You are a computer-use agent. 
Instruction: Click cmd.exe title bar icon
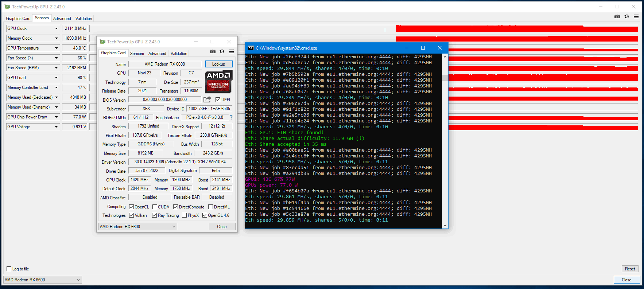tap(251, 48)
